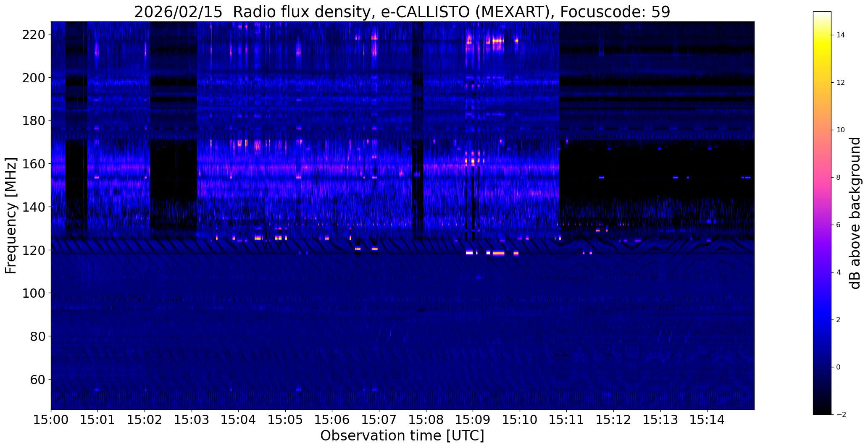Click the 15:04 time tick label
The image size is (868, 448).
[239, 419]
